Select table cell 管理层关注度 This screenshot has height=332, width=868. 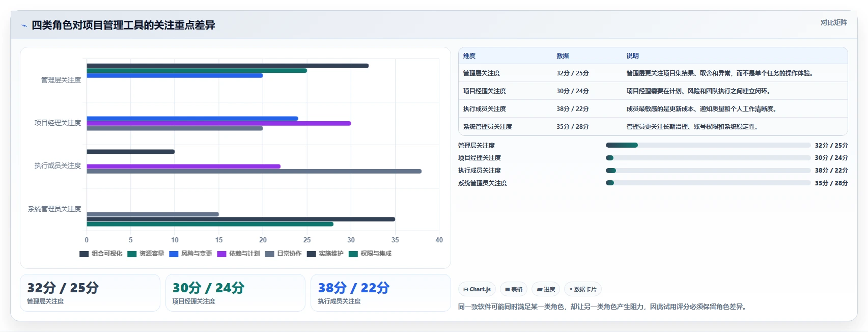click(x=481, y=73)
